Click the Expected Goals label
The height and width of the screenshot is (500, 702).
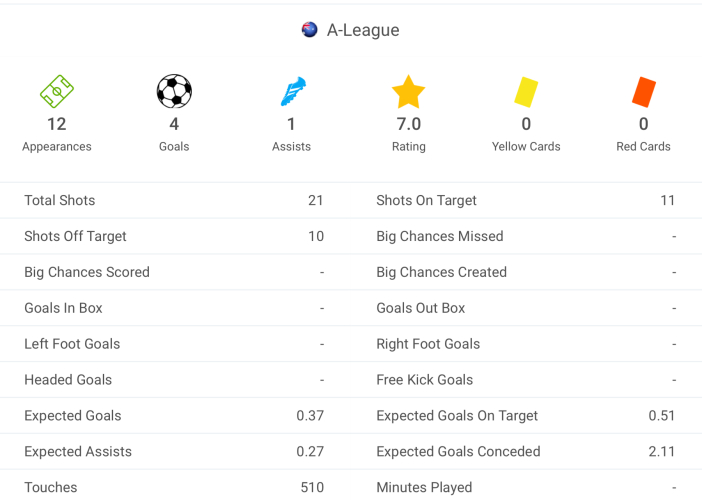[x=73, y=416]
